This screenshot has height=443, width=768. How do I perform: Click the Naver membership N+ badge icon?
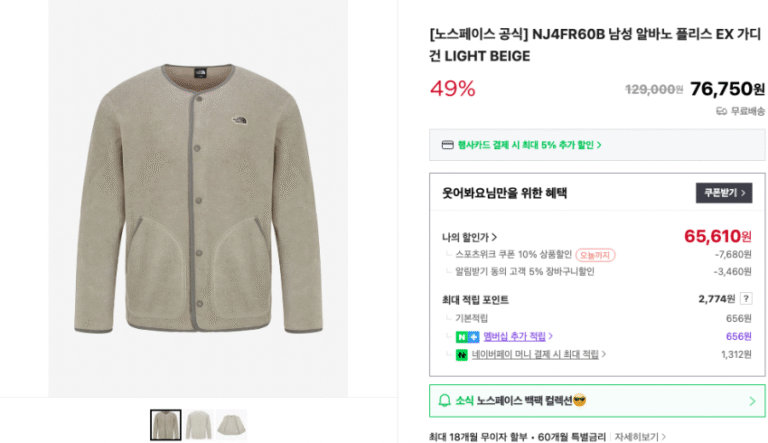[467, 337]
